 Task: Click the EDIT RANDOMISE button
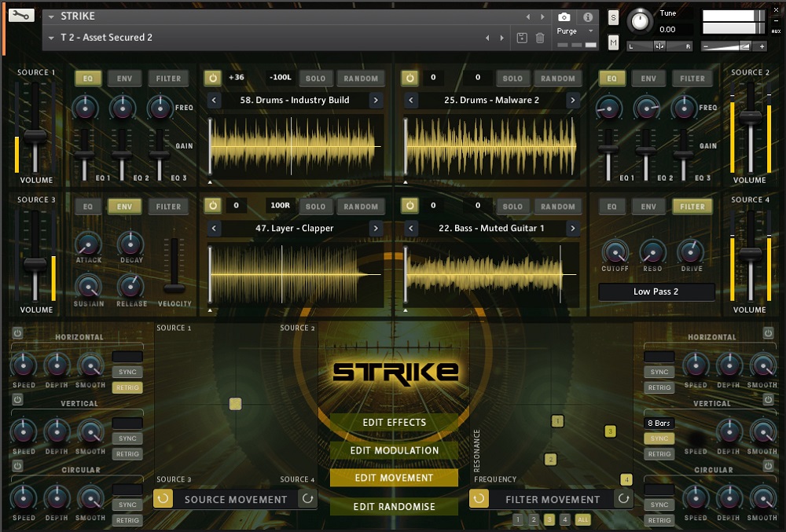[x=394, y=506]
